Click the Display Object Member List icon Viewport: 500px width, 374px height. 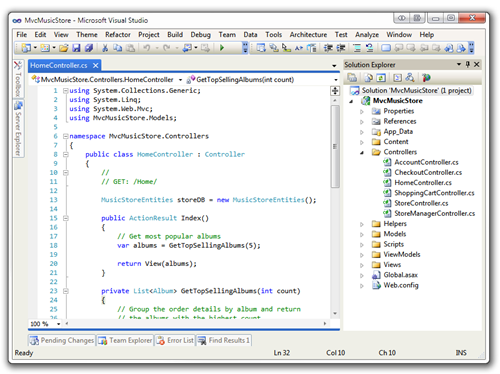261,48
